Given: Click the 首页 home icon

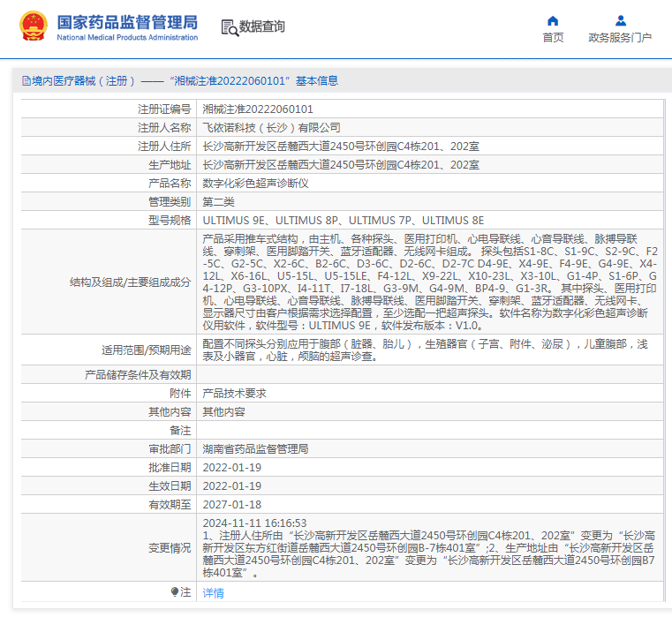Looking at the screenshot, I should tap(553, 20).
